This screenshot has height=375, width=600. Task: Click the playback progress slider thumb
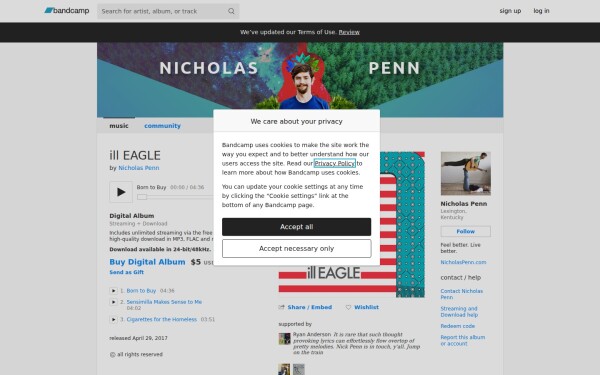pos(142,197)
